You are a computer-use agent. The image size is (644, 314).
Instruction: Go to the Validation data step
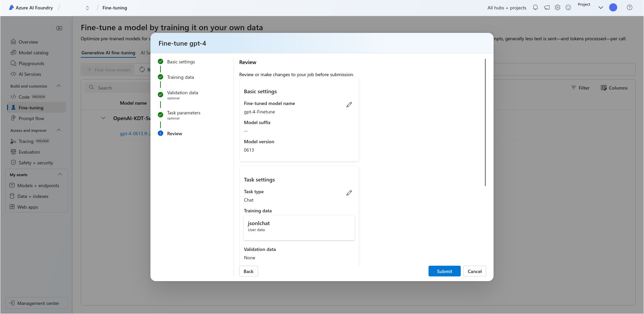pos(182,95)
